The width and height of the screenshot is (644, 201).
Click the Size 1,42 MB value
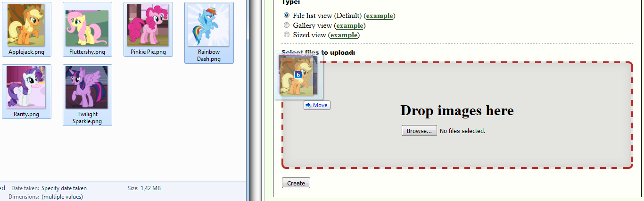coord(150,188)
